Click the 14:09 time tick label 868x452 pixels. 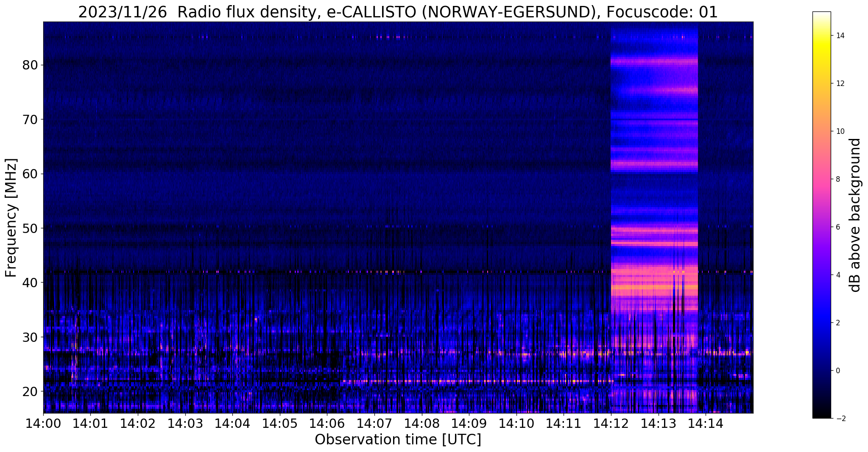(x=469, y=423)
